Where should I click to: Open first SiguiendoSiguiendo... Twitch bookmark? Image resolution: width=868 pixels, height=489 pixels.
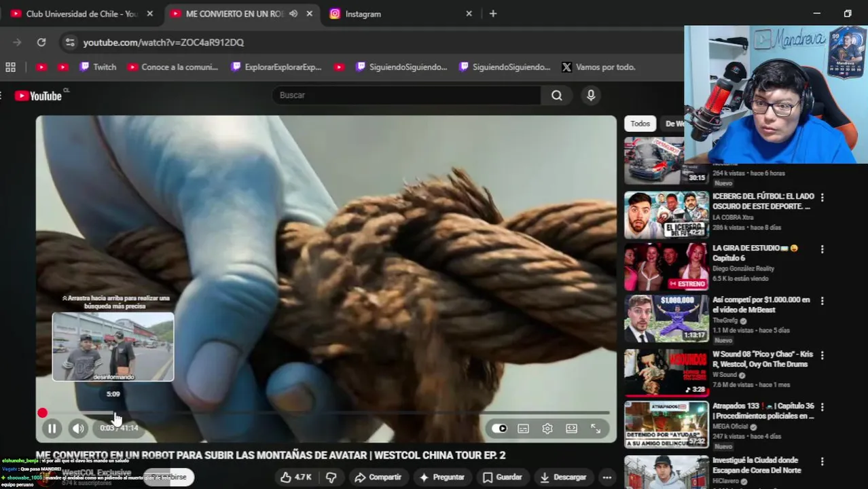pos(401,67)
